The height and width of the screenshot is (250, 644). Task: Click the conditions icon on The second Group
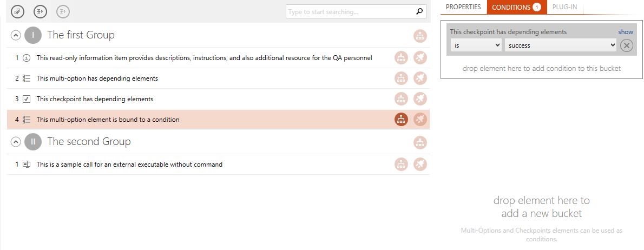420,142
